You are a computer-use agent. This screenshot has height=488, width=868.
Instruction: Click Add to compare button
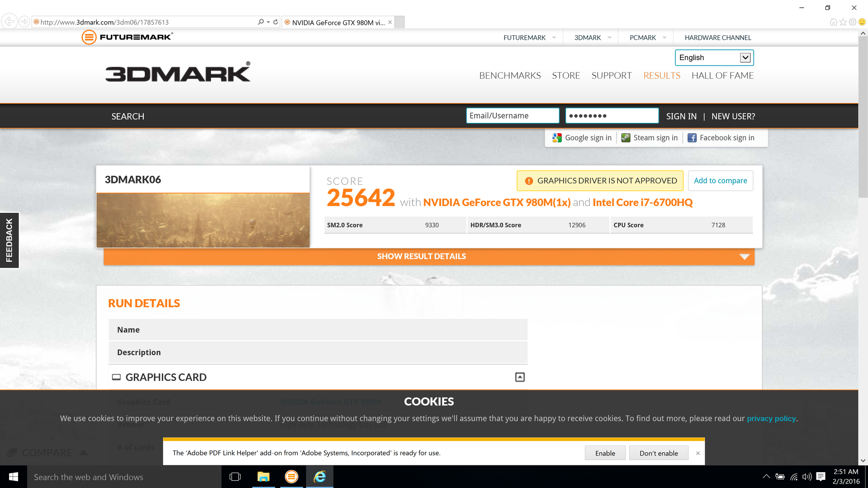click(720, 181)
